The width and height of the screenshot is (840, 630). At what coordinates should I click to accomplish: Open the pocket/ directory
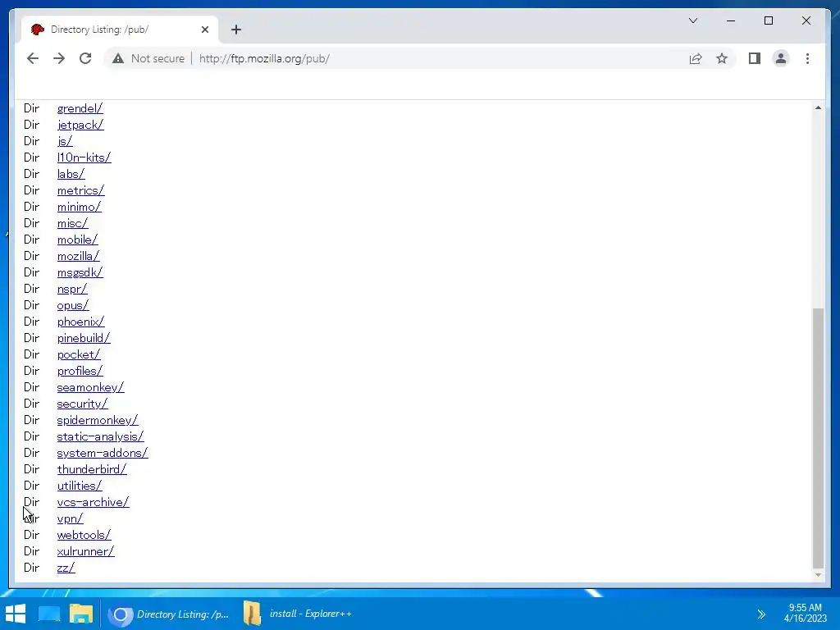79,354
